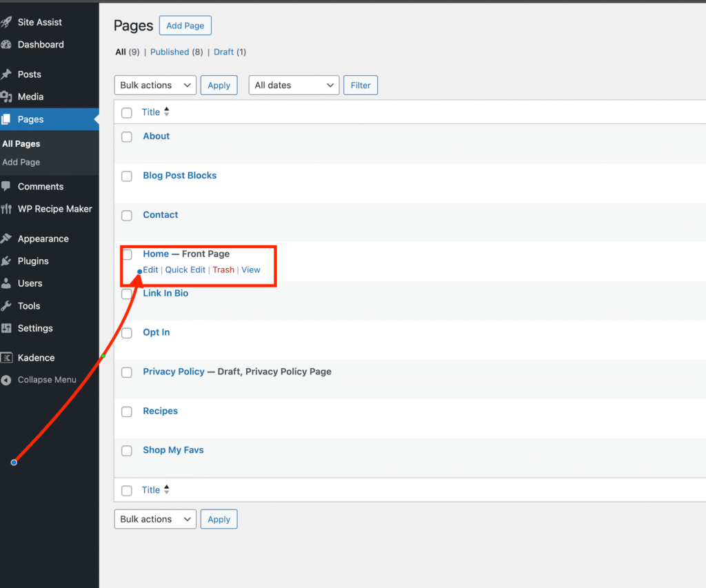Click the Plugins plug icon
706x588 pixels.
(x=6, y=261)
